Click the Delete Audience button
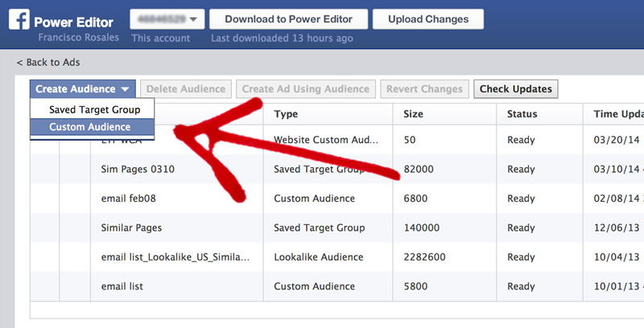 (186, 89)
